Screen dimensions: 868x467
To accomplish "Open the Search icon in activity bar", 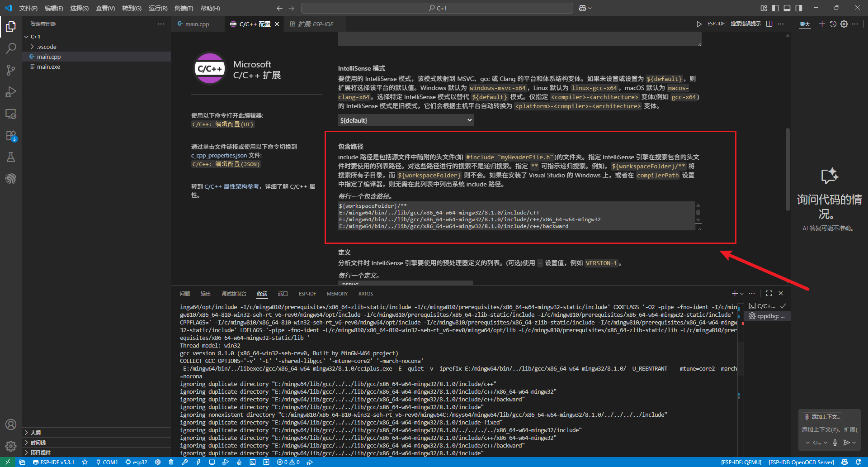I will [11, 48].
